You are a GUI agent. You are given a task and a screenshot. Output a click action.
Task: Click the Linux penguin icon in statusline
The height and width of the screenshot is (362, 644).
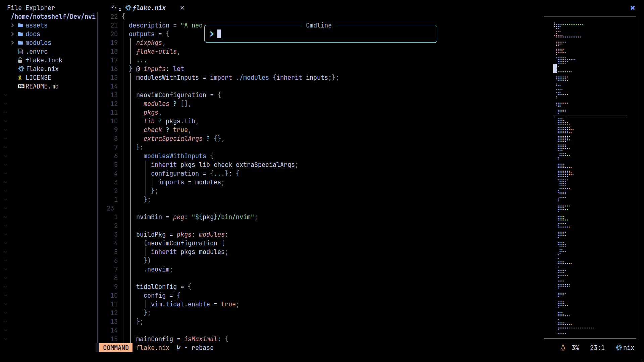563,348
